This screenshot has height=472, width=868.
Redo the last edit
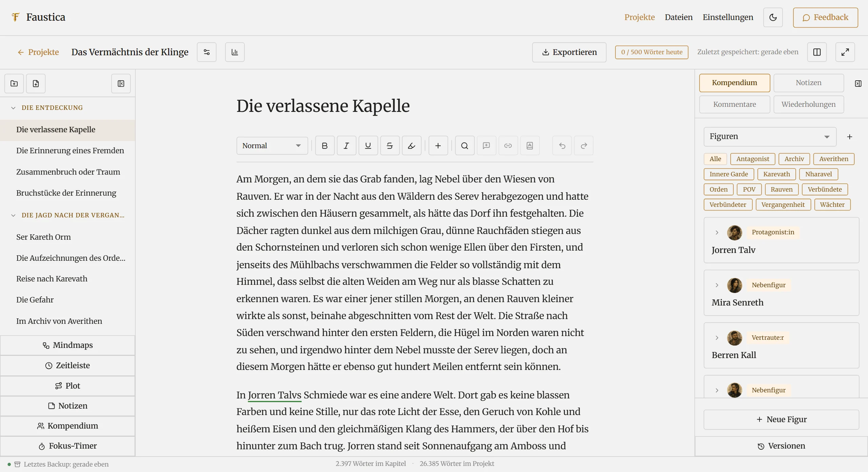point(584,145)
